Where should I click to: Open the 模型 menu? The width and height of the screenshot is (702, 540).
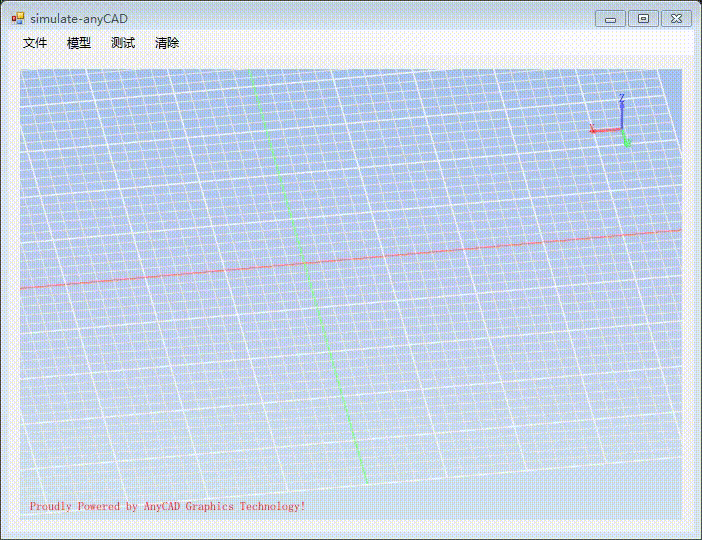[79, 43]
